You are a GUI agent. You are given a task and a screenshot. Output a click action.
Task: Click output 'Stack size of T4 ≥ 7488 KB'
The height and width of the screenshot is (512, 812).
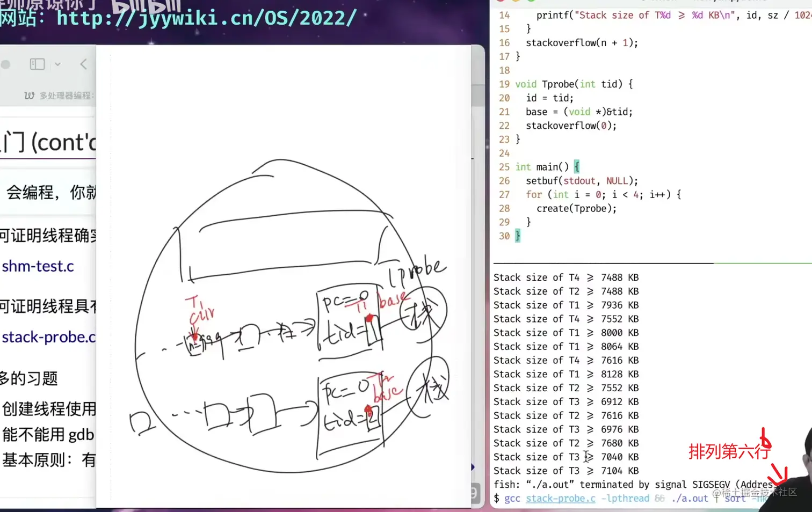click(566, 277)
